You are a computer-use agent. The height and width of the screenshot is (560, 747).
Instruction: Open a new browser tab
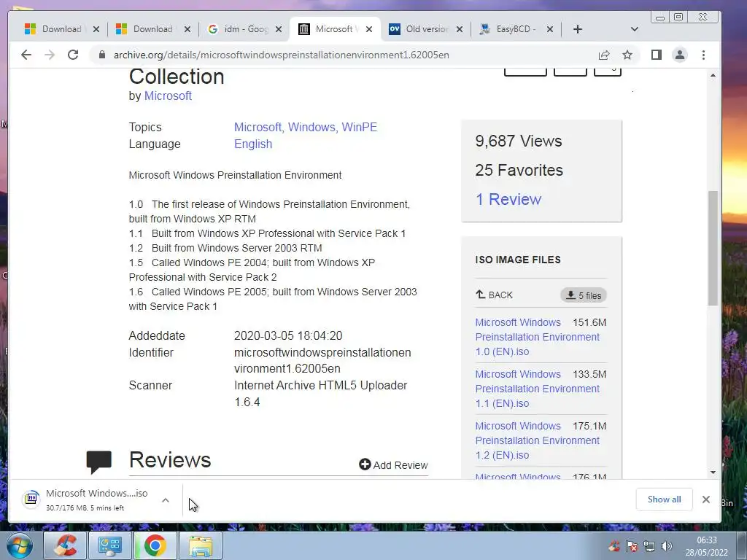[578, 29]
